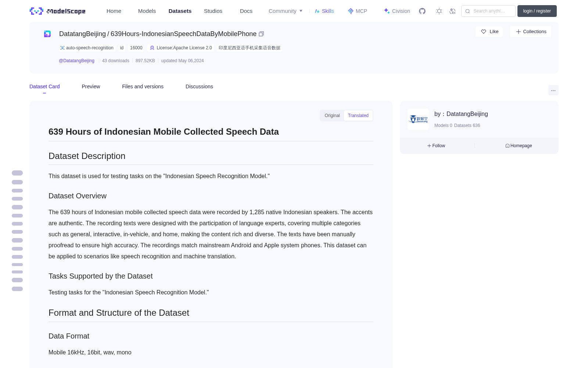Image resolution: width=588 pixels, height=368 pixels.
Task: Visit the @DatatangBeijing profile link
Action: (x=76, y=61)
